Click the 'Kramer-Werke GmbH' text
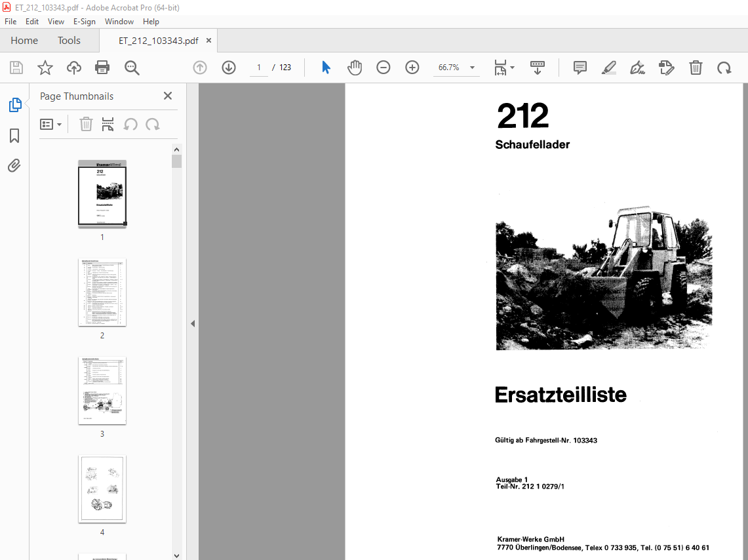748x560 pixels. click(x=530, y=539)
